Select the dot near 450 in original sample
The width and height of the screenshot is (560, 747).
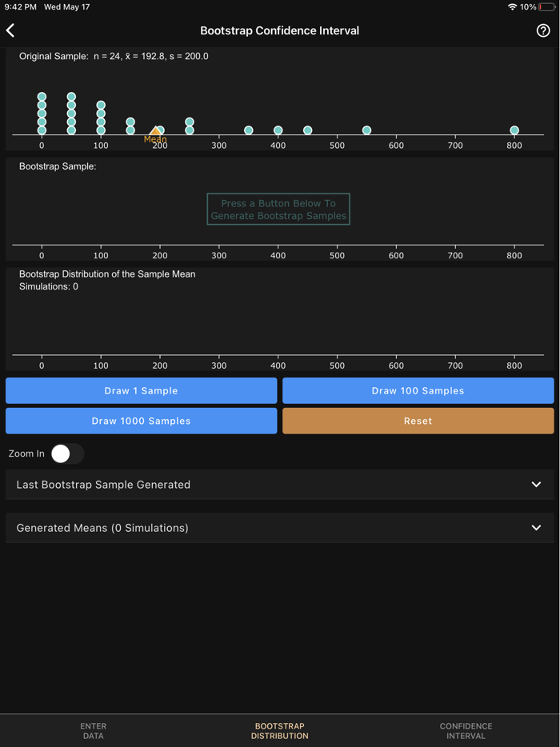click(x=308, y=129)
